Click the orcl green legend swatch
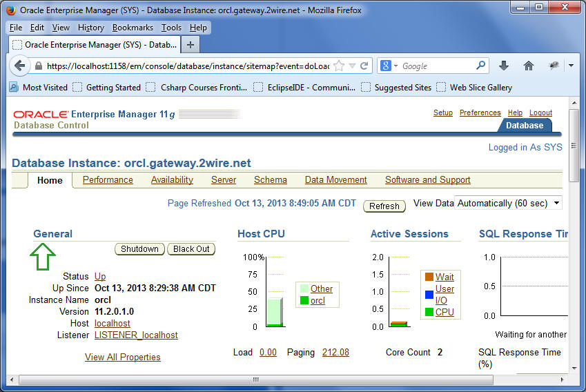This screenshot has width=586, height=392. pos(304,301)
